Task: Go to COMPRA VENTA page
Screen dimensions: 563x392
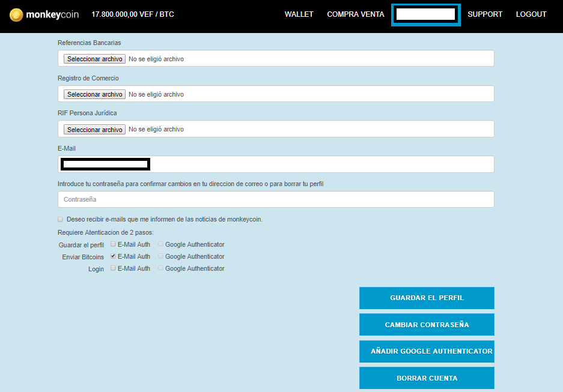Action: tap(355, 14)
